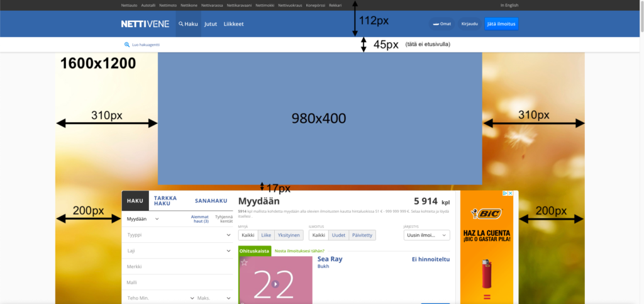Open the Sea Ray listing thumbnail

[276, 280]
